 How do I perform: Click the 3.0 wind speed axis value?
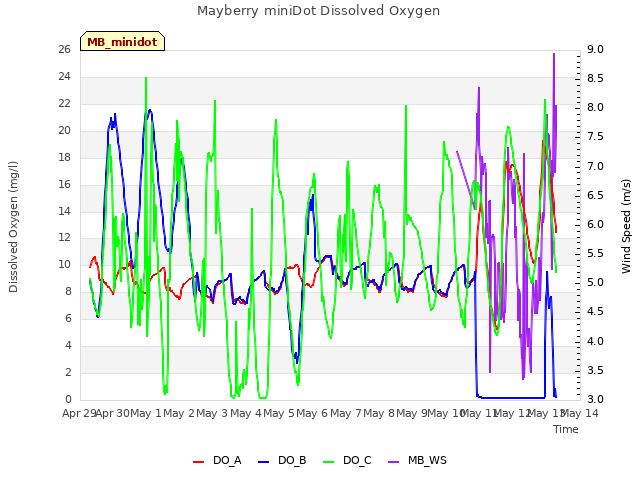click(595, 400)
